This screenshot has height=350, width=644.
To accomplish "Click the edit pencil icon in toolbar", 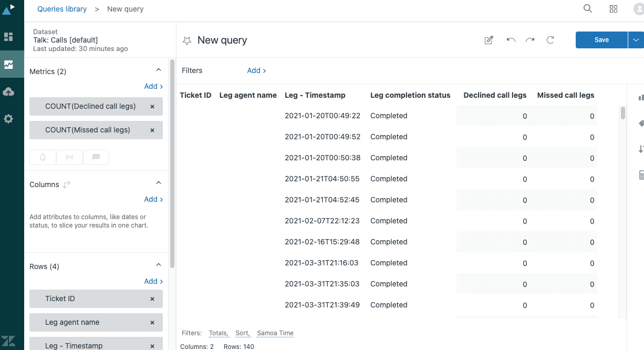I will coord(489,39).
